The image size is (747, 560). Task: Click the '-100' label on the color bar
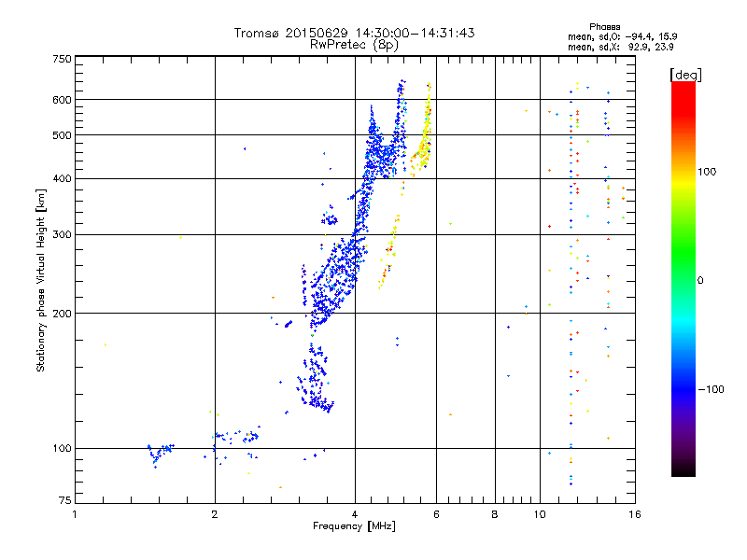(712, 389)
